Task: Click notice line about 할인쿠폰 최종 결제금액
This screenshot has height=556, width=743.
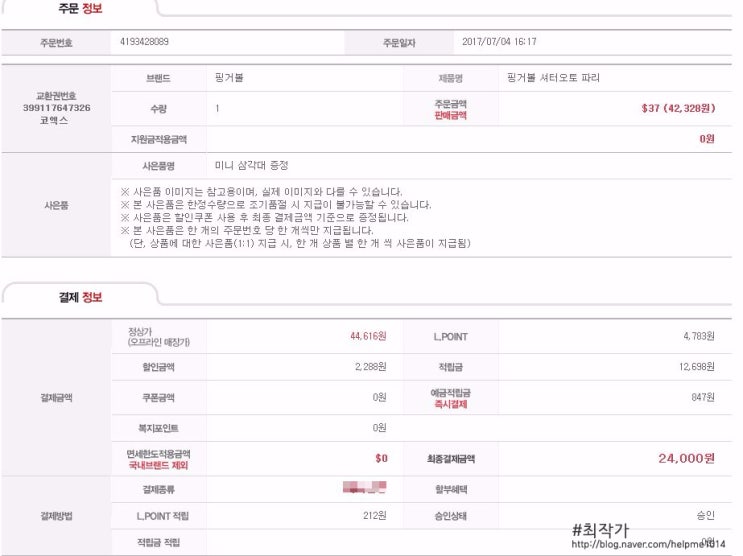Action: (264, 218)
